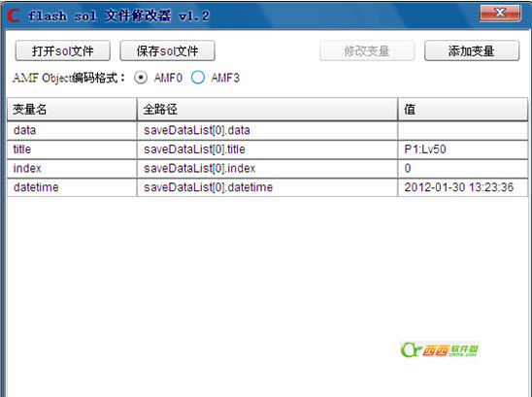Click the 值 column header

pos(463,110)
